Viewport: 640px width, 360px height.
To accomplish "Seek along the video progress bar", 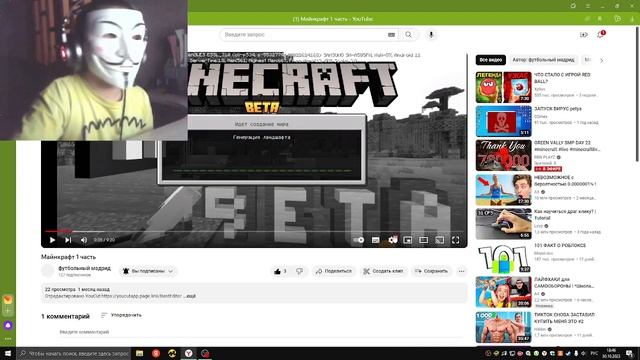I will [x=253, y=231].
